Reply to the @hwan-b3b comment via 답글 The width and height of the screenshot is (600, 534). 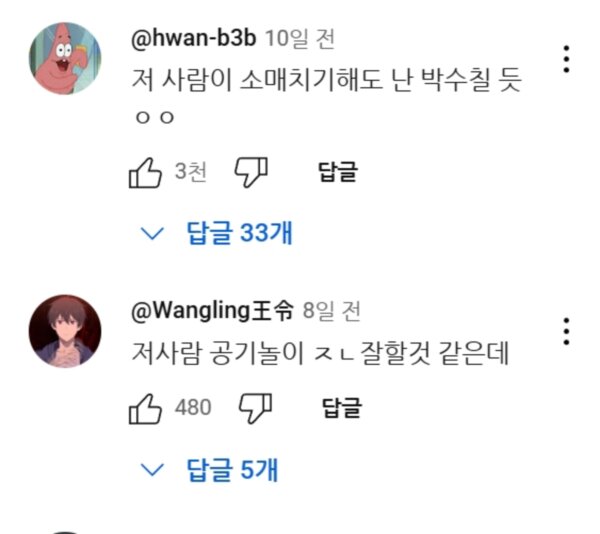[338, 172]
